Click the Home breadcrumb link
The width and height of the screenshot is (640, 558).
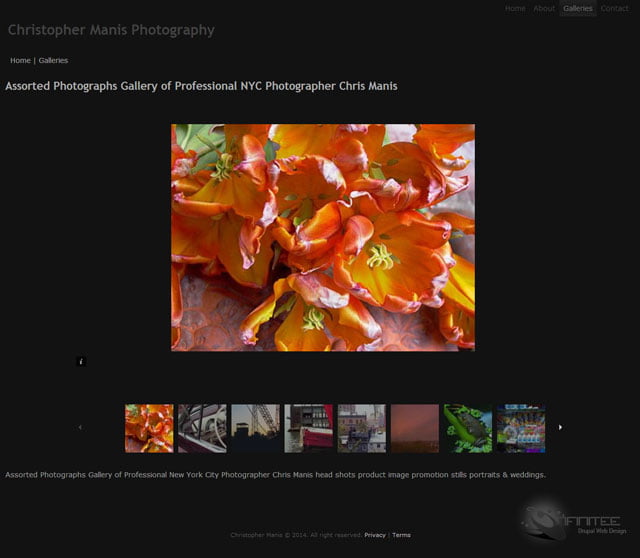(x=20, y=61)
